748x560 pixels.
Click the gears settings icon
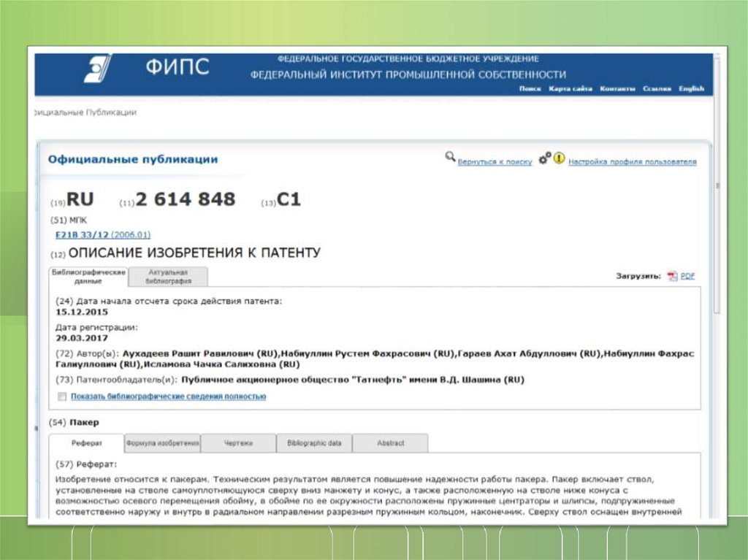tap(544, 158)
